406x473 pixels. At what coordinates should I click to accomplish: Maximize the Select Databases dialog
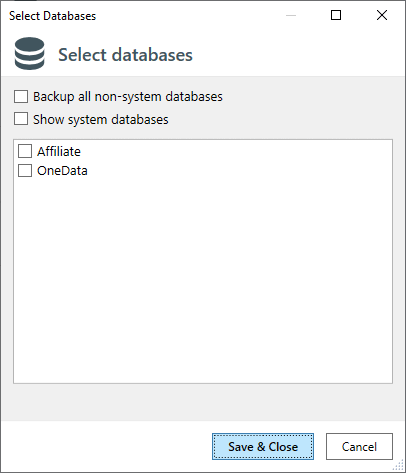(336, 15)
